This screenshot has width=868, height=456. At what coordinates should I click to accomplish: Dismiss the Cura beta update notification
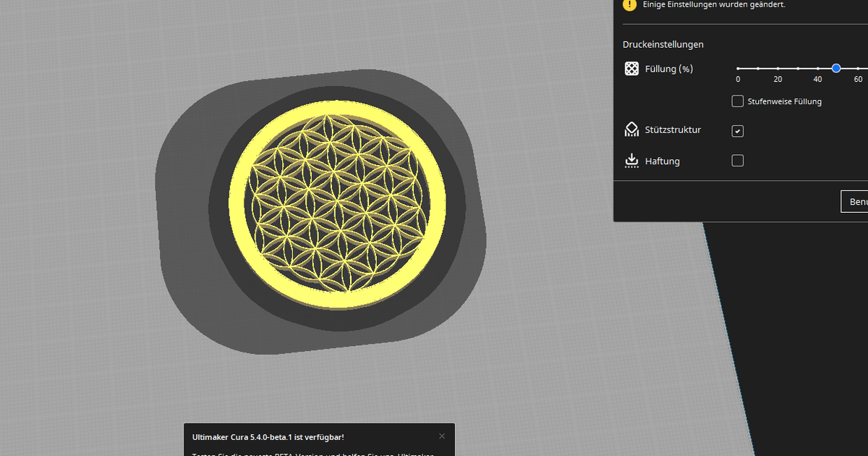[442, 436]
